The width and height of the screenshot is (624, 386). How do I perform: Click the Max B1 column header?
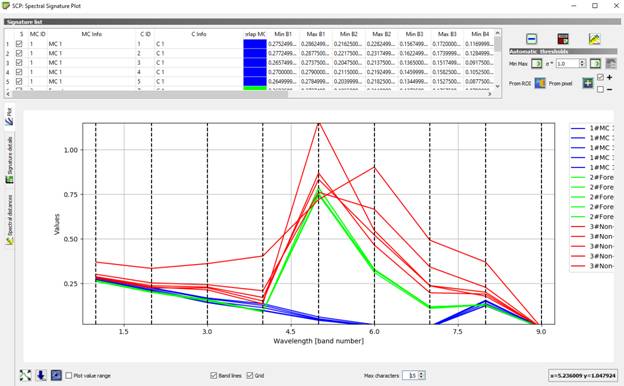coord(316,34)
